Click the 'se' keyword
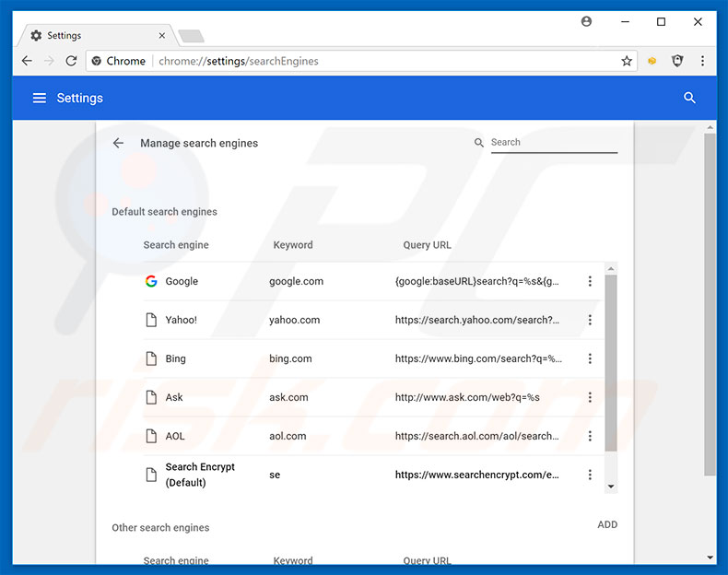Image resolution: width=728 pixels, height=575 pixels. pyautogui.click(x=275, y=475)
